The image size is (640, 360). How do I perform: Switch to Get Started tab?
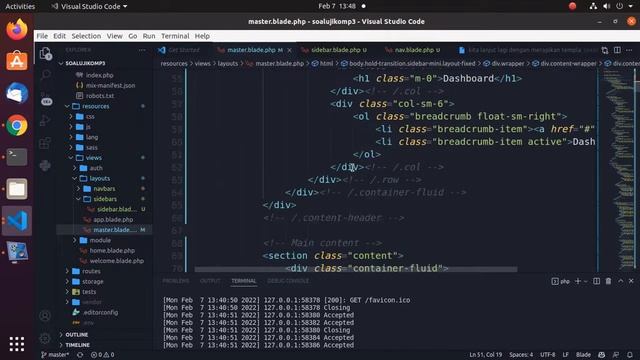[184, 50]
